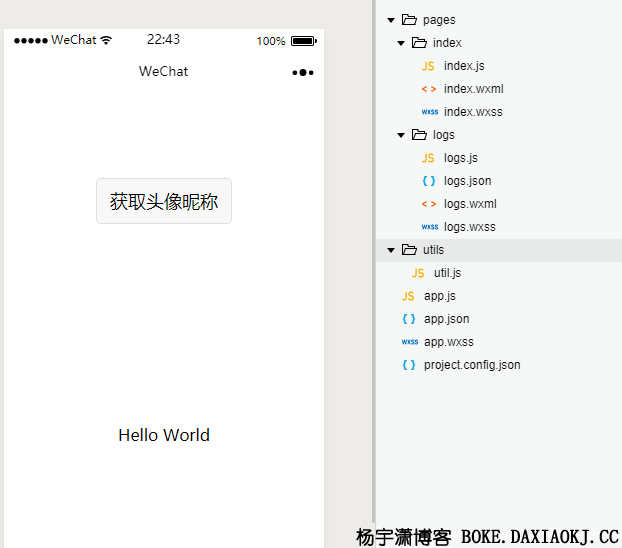
Task: Click the 100% battery percentage
Action: (x=271, y=41)
